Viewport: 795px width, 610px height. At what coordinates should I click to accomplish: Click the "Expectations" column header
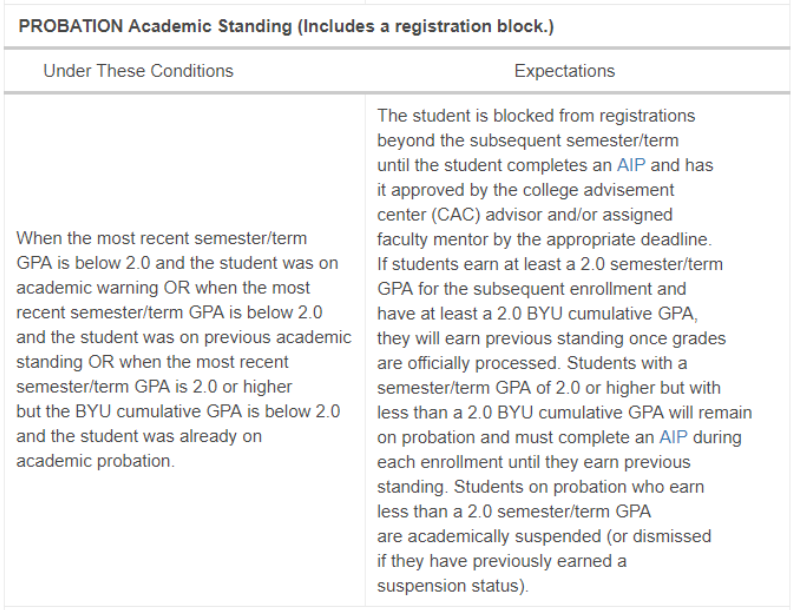pos(564,71)
